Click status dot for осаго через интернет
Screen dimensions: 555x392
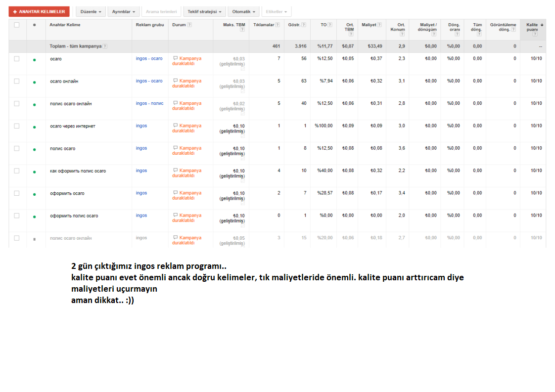click(34, 127)
